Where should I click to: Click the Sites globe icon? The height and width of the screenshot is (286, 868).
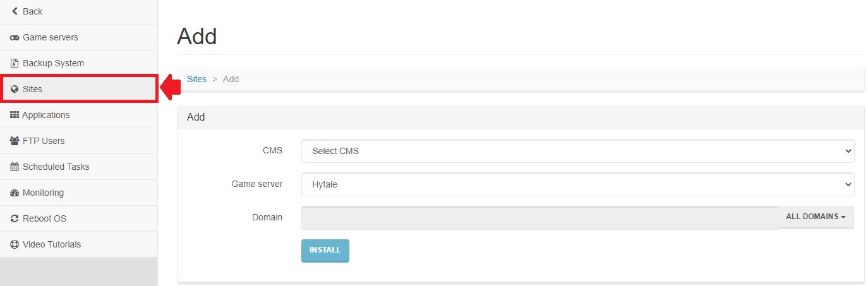pyautogui.click(x=15, y=90)
